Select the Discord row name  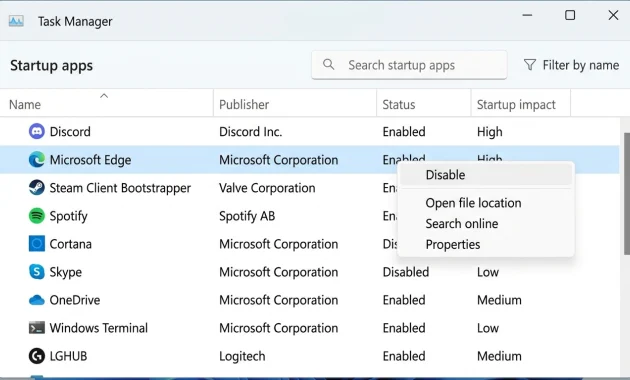click(x=70, y=132)
